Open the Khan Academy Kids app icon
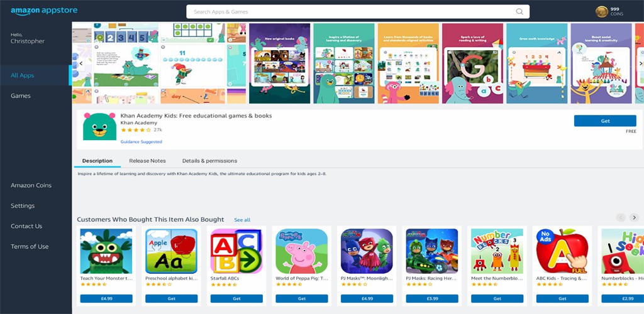 click(99, 127)
